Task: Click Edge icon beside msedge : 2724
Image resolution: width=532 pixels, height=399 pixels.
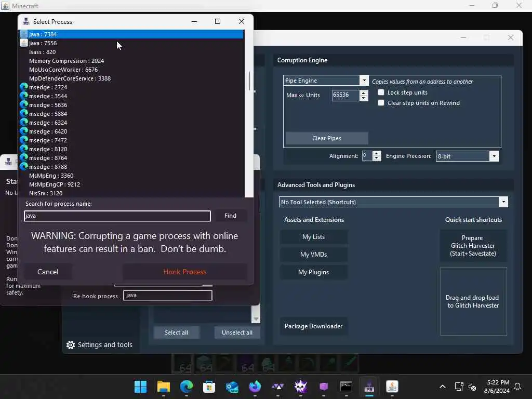Action: pyautogui.click(x=24, y=87)
